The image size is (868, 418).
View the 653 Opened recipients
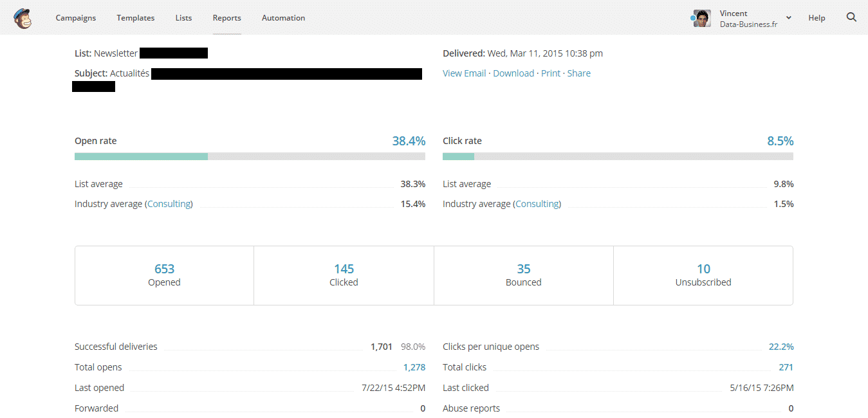tap(164, 269)
